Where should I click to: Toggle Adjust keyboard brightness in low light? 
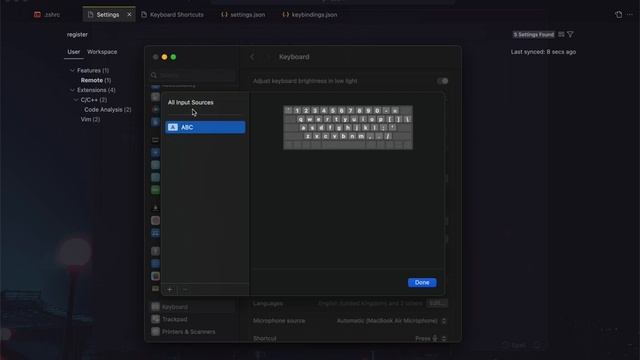443,81
